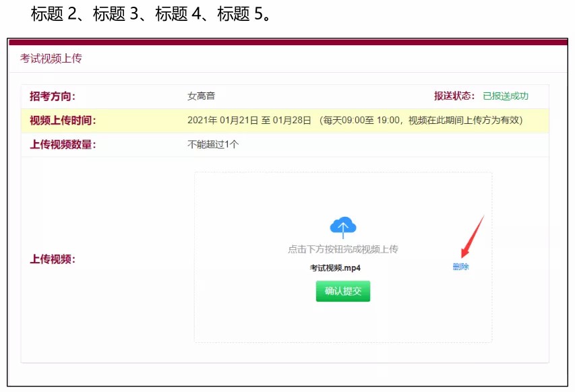Click the 考试视频上传 panel title
Screen dimensions: 575x392
pos(51,59)
